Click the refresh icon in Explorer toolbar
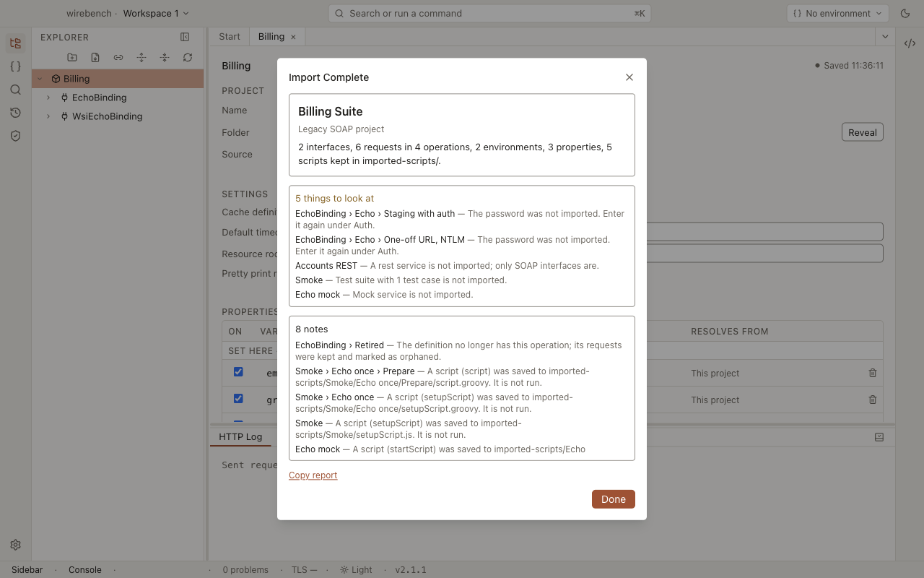Screen dimensions: 924x578 pyautogui.click(x=188, y=57)
